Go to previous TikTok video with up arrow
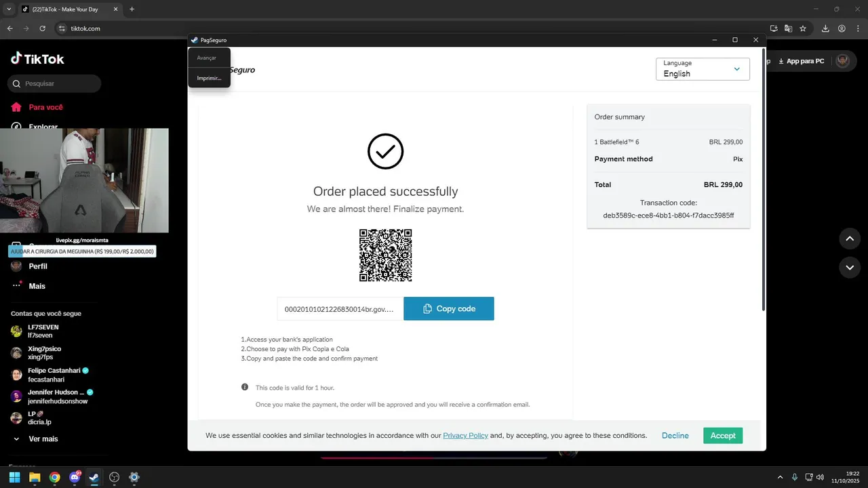The height and width of the screenshot is (488, 868). click(x=850, y=239)
